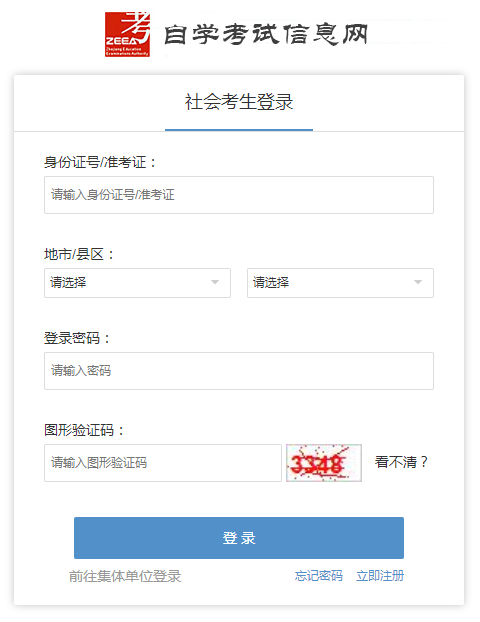Focus the 登录密码 password field
Screen dimensions: 480x622
click(239, 371)
